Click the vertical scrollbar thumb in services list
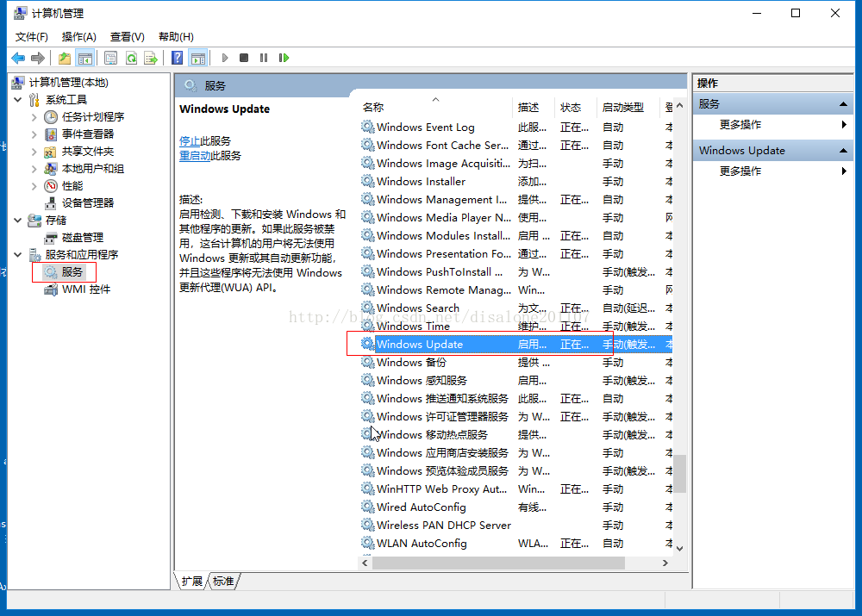862x616 pixels. pyautogui.click(x=680, y=474)
